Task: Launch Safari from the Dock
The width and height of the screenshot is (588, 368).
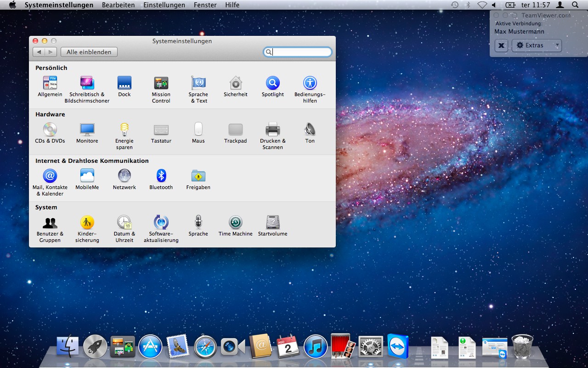Action: click(x=205, y=346)
